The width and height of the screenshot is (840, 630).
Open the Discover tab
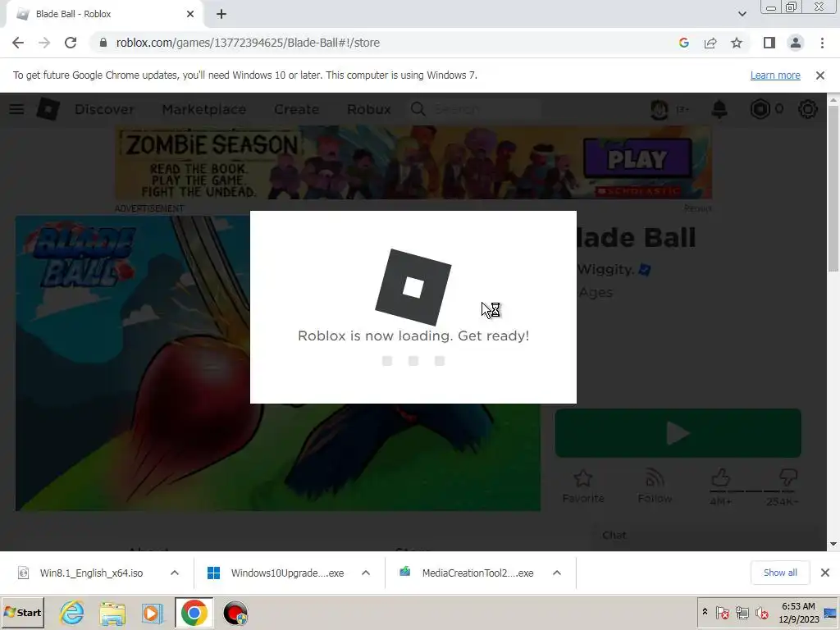(x=104, y=109)
